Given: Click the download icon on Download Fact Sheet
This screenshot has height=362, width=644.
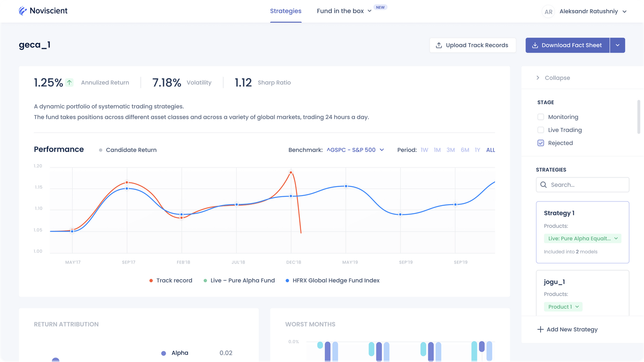Looking at the screenshot, I should [535, 45].
